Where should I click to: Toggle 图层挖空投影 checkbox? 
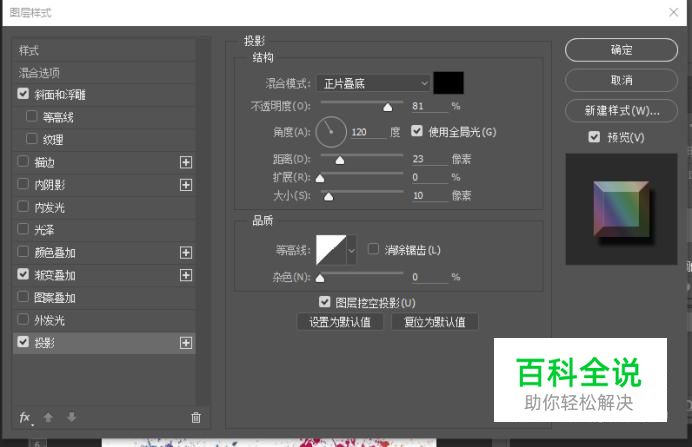(x=324, y=302)
